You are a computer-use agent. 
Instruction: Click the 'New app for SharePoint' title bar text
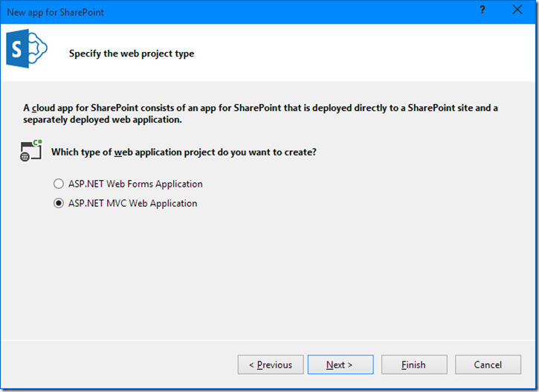[54, 10]
